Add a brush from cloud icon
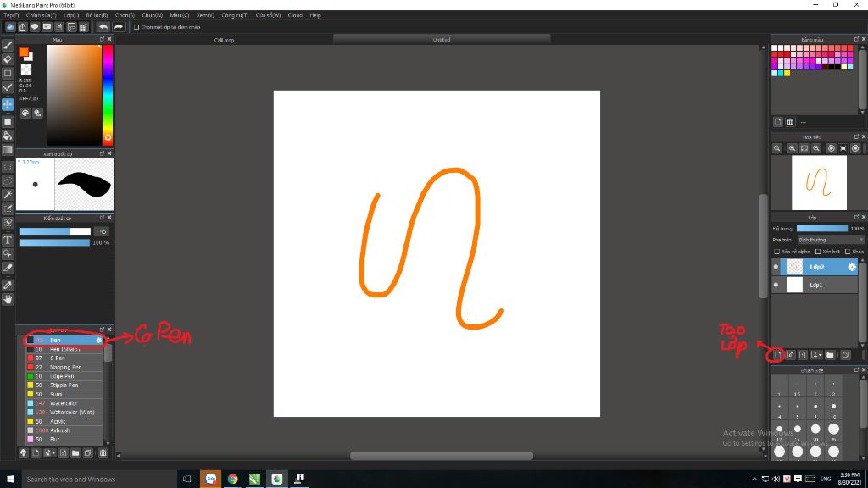This screenshot has width=868, height=488. pyautogui.click(x=23, y=452)
